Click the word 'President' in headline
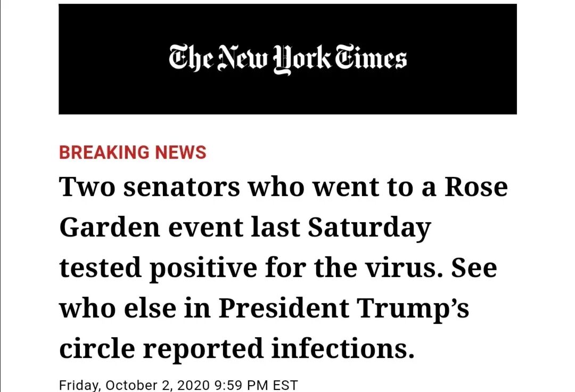The image size is (575, 392). pos(283,308)
